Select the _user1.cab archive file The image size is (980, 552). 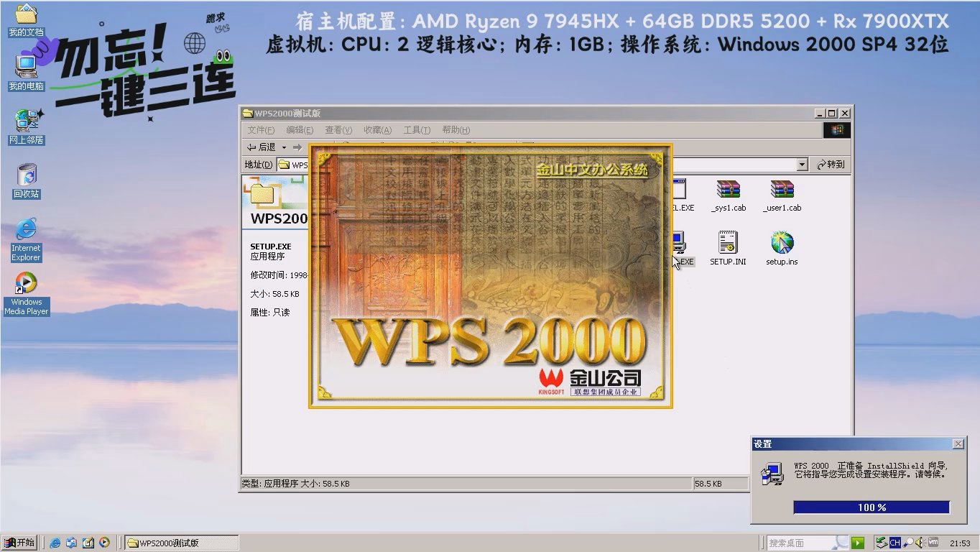(782, 195)
